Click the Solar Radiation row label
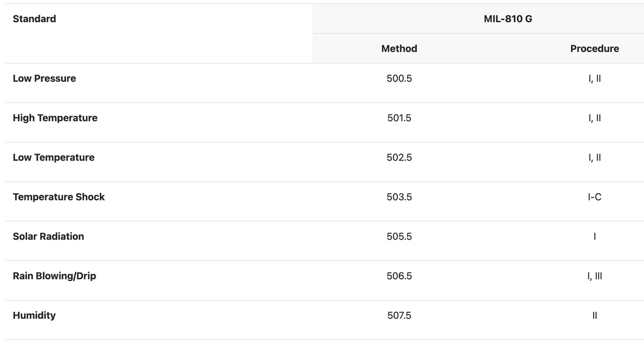 pyautogui.click(x=48, y=236)
